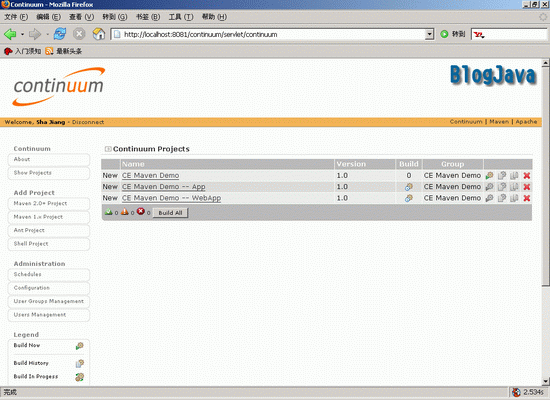Click Show Projects in sidebar

pyautogui.click(x=49, y=173)
